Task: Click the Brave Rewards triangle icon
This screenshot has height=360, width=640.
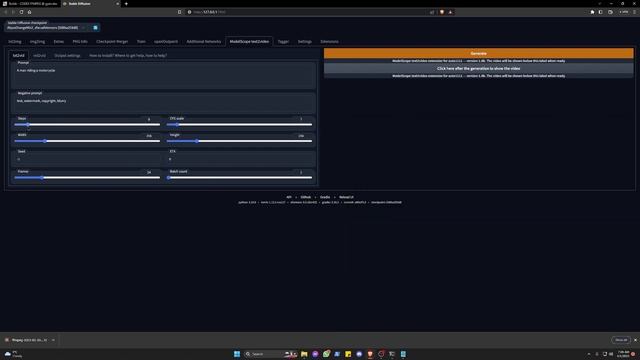Action: (451, 12)
